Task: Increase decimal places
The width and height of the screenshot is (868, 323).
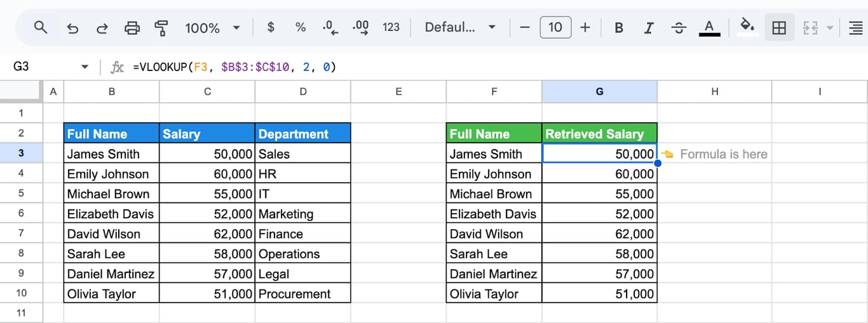Action: coord(360,27)
